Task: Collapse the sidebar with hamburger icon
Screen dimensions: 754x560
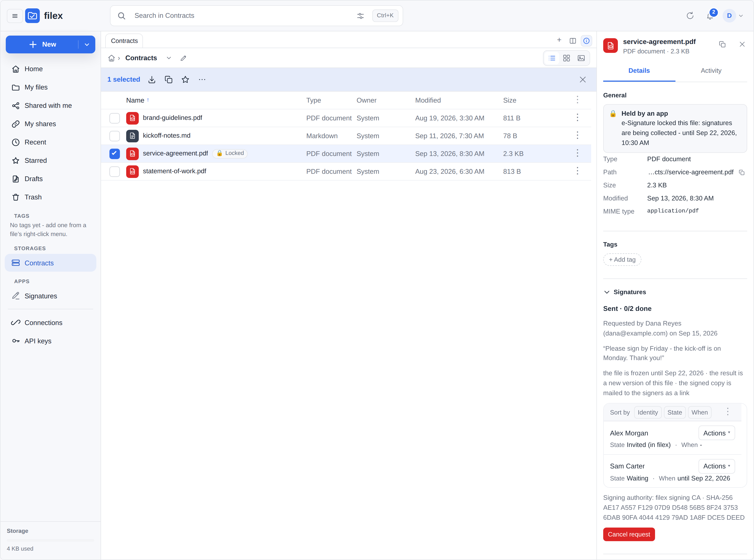Action: pos(15,16)
